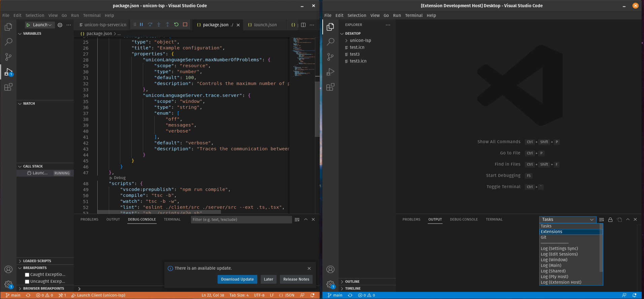Image resolution: width=644 pixels, height=299 pixels.
Task: Expand BROWSER BREAKPOINTS section
Action: pos(45,289)
